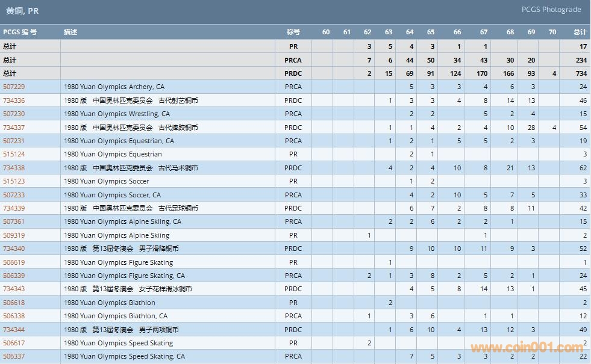Click the grade 70 column header
Image resolution: width=591 pixels, height=364 pixels.
point(552,32)
